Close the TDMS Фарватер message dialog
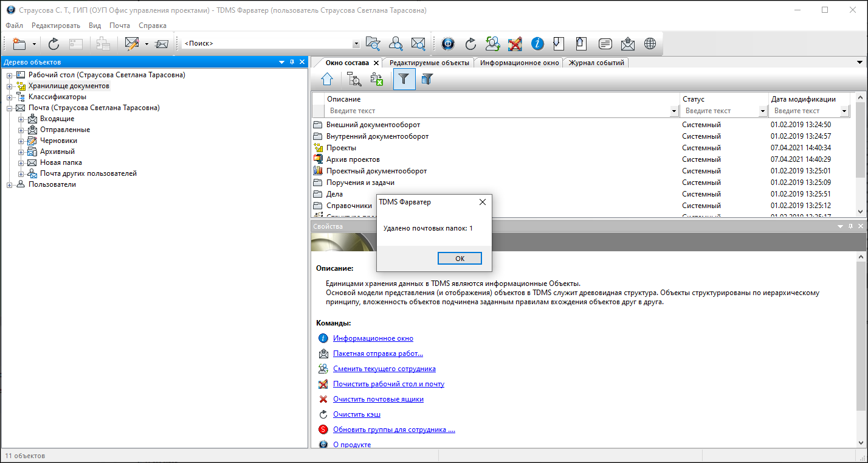Screen dimensions: 868x463 click(483, 202)
